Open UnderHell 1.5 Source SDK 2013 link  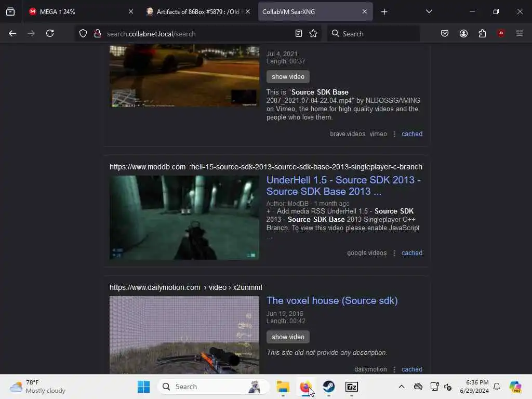[x=343, y=185]
